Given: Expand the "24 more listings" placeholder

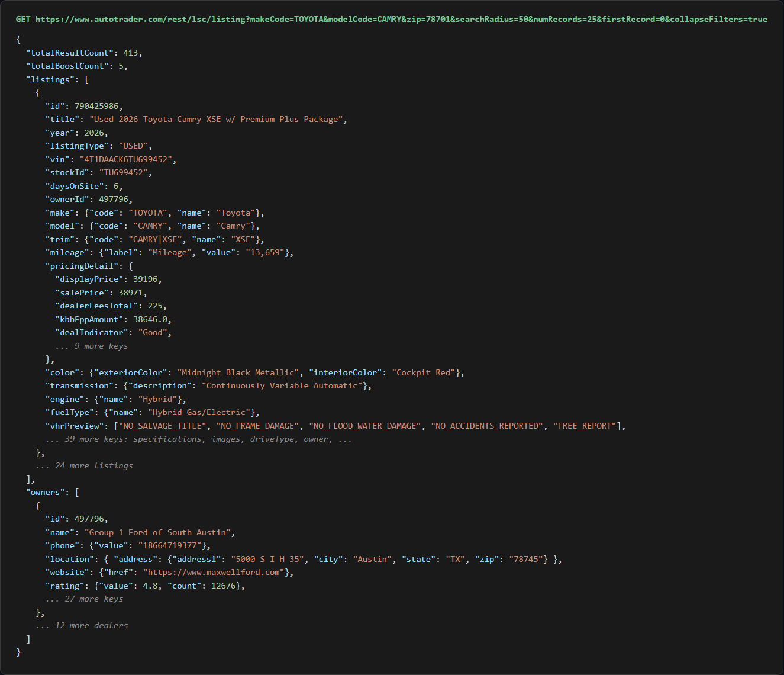Looking at the screenshot, I should (84, 465).
